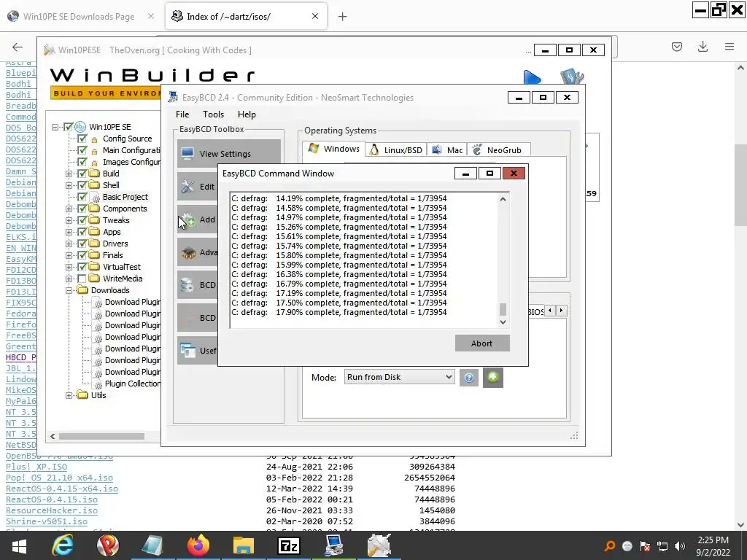Click the Firefox Pocket save icon
747x560 pixels.
click(677, 47)
